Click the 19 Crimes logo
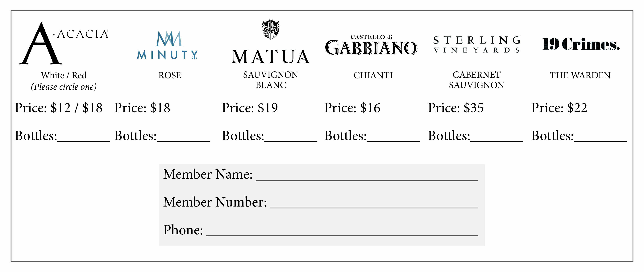 [581, 44]
